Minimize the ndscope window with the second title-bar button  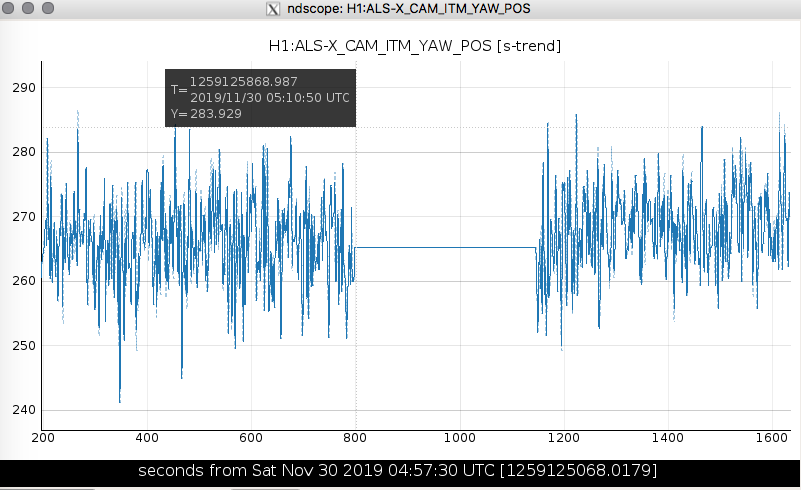point(28,8)
